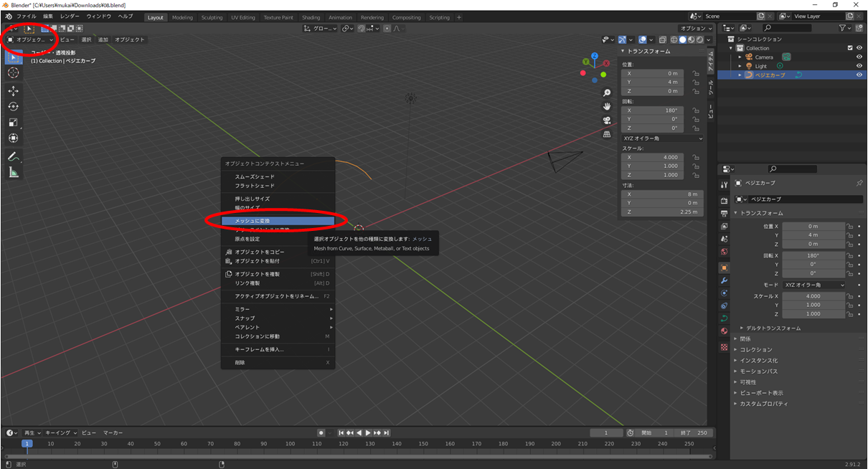Switch to material preview shading
Viewport: 868px width, 469px height.
691,40
